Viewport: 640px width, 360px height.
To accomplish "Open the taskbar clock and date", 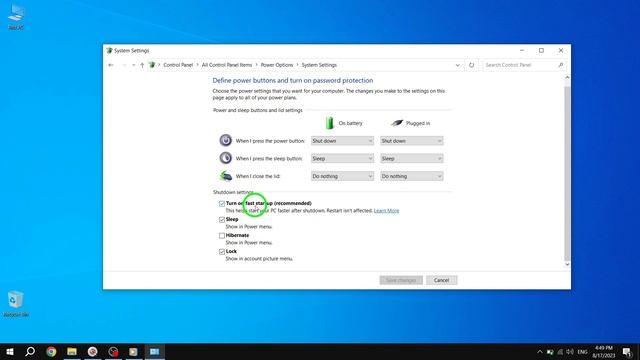I will pyautogui.click(x=604, y=352).
